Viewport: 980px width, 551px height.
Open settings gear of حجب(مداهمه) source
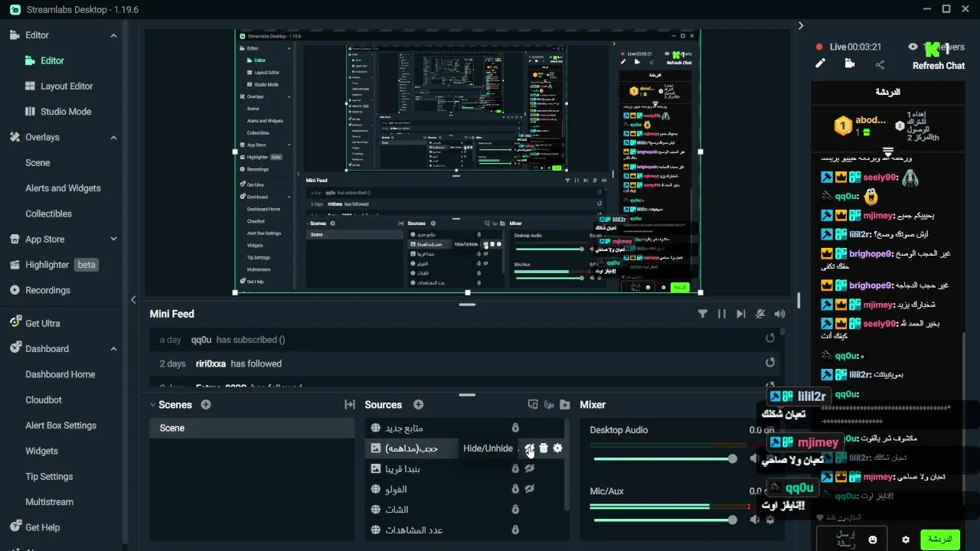click(557, 448)
